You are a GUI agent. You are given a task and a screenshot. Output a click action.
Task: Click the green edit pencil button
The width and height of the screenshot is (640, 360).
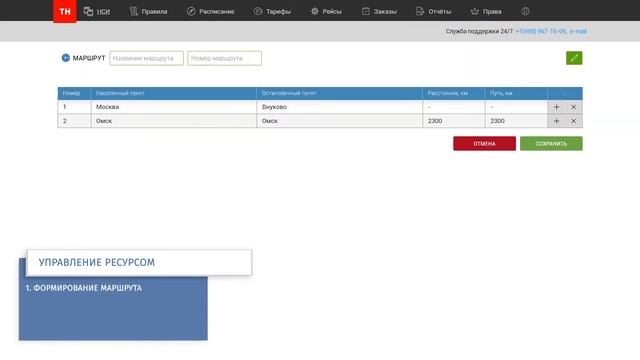(x=574, y=58)
